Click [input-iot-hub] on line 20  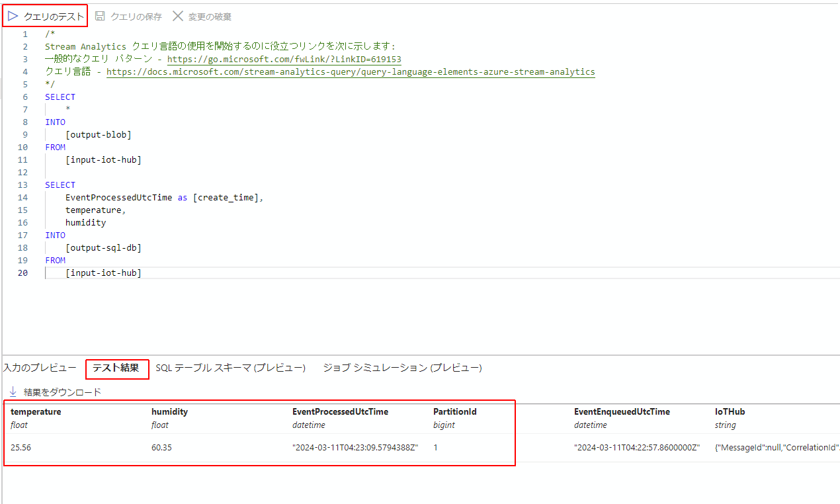(x=103, y=273)
